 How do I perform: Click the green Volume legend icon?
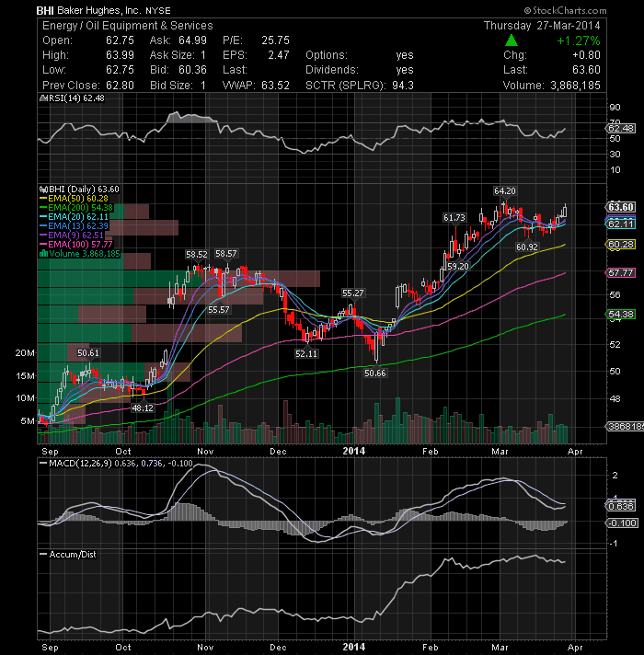[43, 254]
